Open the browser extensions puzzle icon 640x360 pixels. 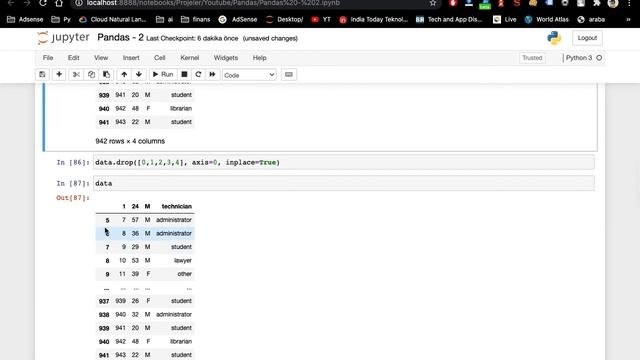[x=597, y=3]
